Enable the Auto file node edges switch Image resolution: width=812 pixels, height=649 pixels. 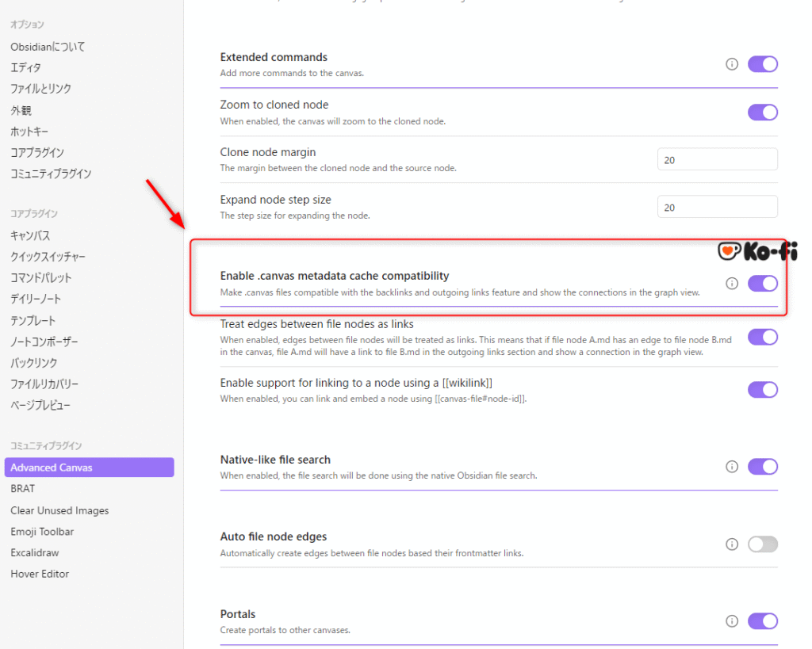point(762,544)
